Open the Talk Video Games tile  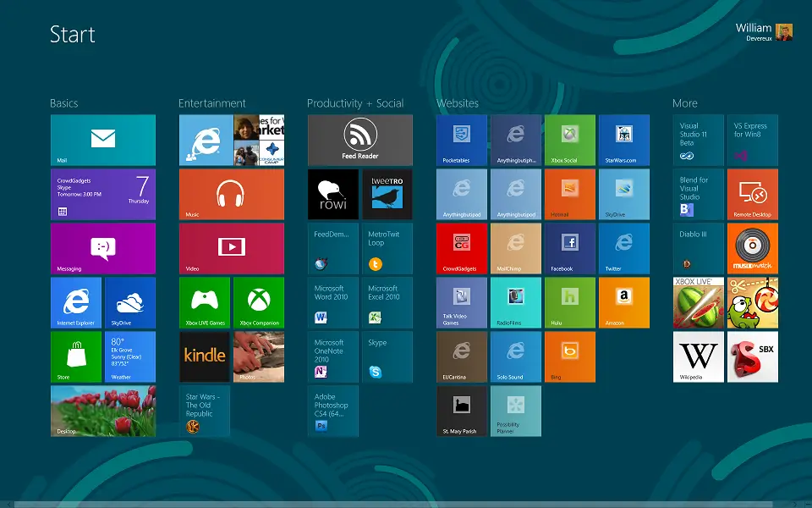coord(462,303)
